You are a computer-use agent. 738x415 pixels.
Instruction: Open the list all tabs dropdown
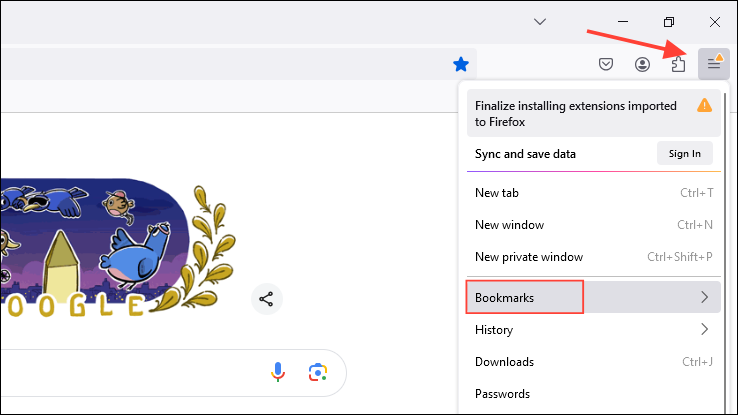click(x=540, y=21)
